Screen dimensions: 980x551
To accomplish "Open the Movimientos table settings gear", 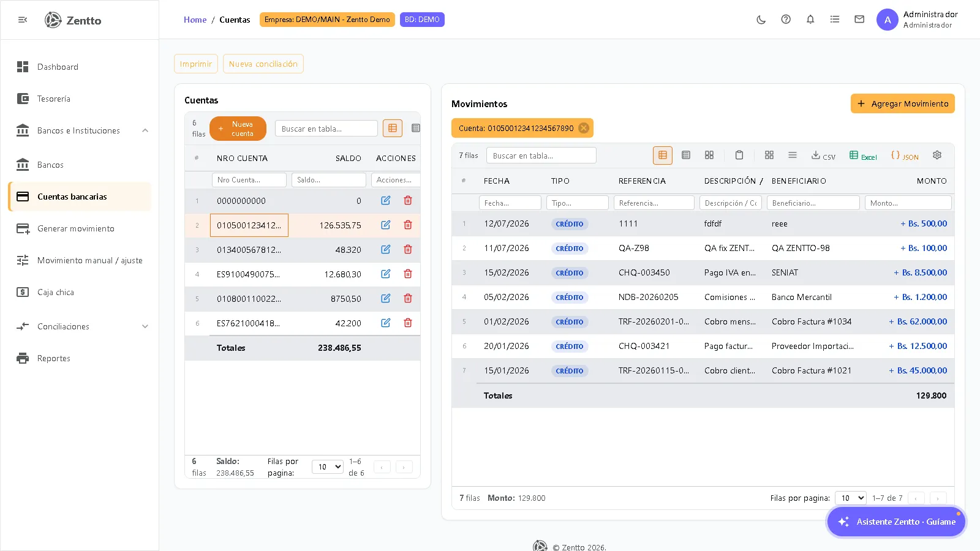I will pos(937,156).
